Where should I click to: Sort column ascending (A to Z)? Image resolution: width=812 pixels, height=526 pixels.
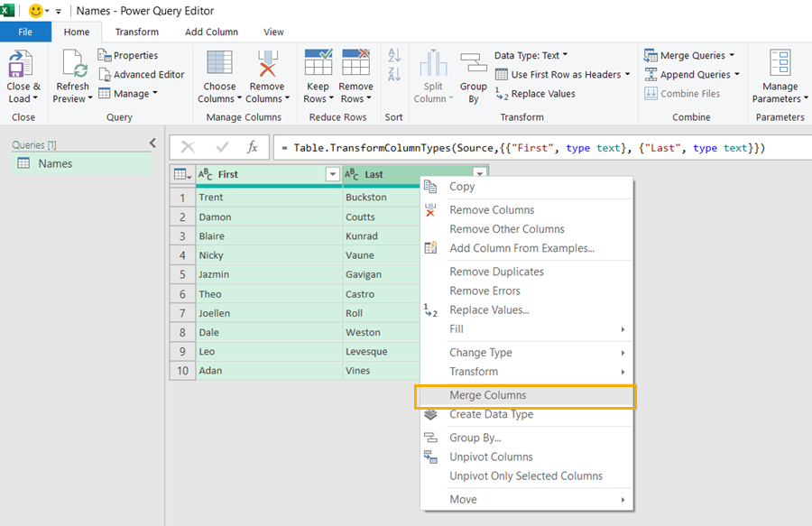(x=394, y=55)
